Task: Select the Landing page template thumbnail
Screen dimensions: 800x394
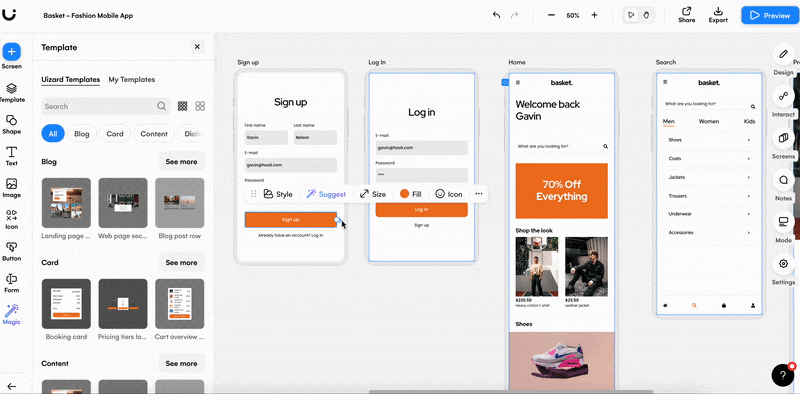Action: point(66,203)
